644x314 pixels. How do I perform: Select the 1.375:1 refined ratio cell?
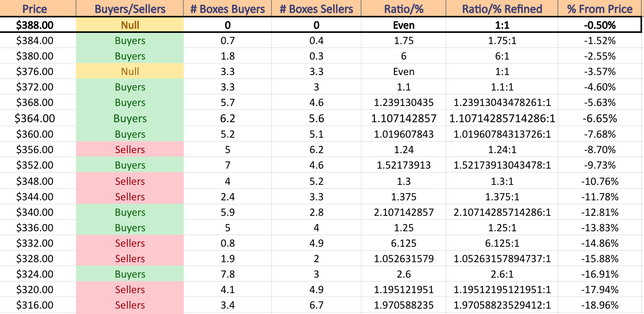[x=502, y=197]
